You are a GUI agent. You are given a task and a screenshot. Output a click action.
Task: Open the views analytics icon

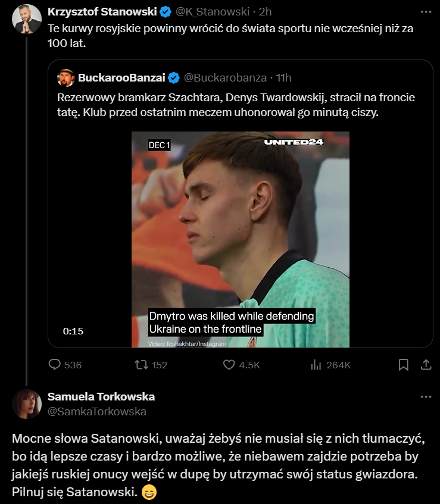[x=316, y=365]
